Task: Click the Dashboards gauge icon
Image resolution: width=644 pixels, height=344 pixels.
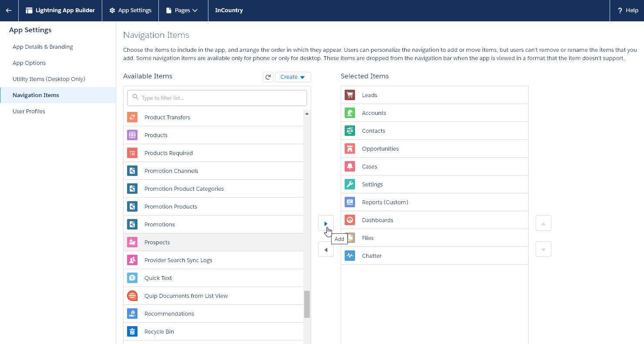Action: (x=350, y=220)
